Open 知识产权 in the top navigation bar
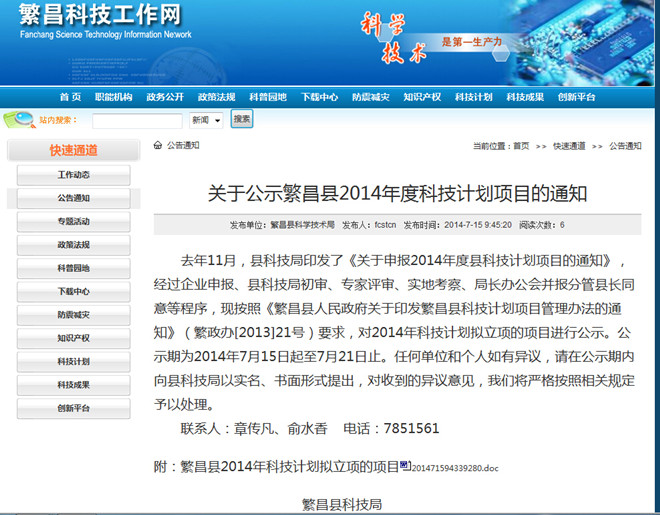This screenshot has width=660, height=515. 422,97
